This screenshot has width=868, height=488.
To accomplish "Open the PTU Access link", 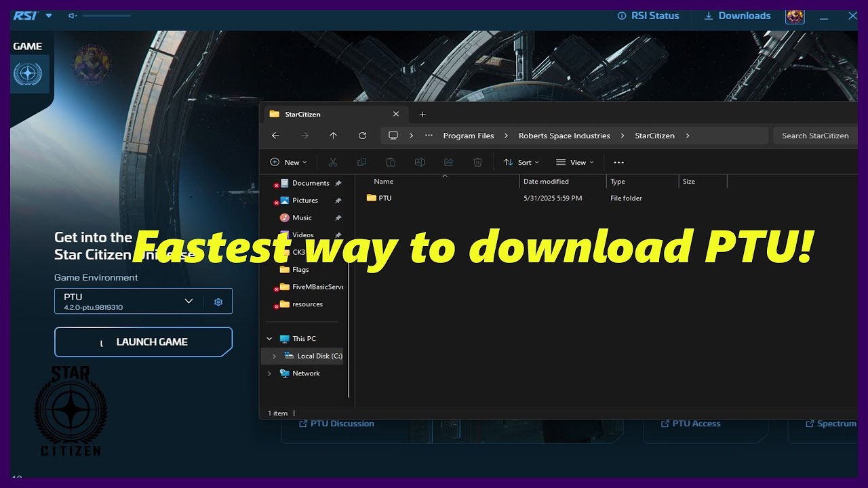I will (x=691, y=424).
